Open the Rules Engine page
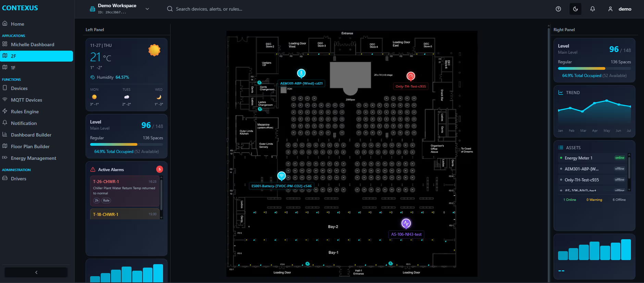644x283 pixels. pos(25,112)
